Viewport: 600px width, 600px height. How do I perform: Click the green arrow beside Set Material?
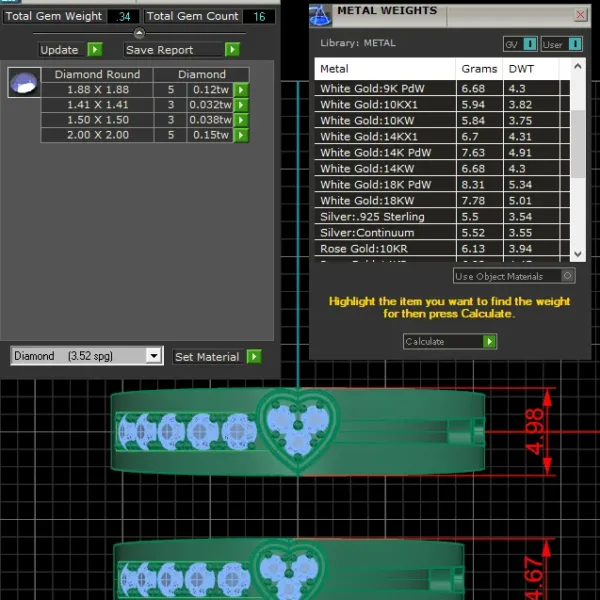(x=254, y=357)
